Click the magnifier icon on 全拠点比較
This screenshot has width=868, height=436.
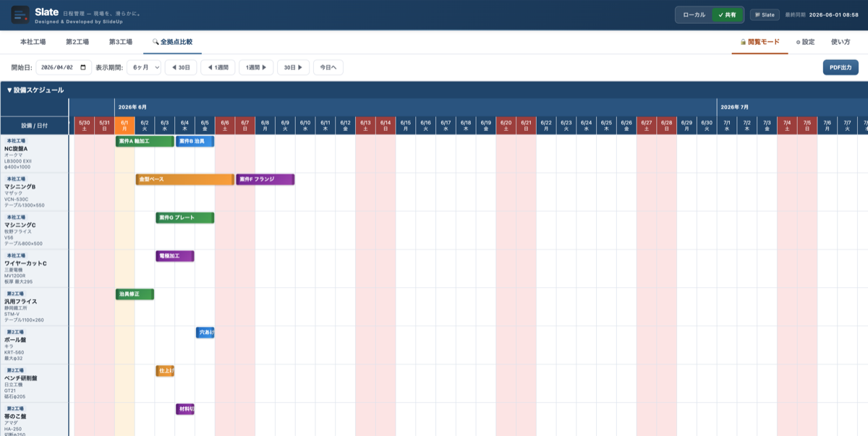coord(156,42)
